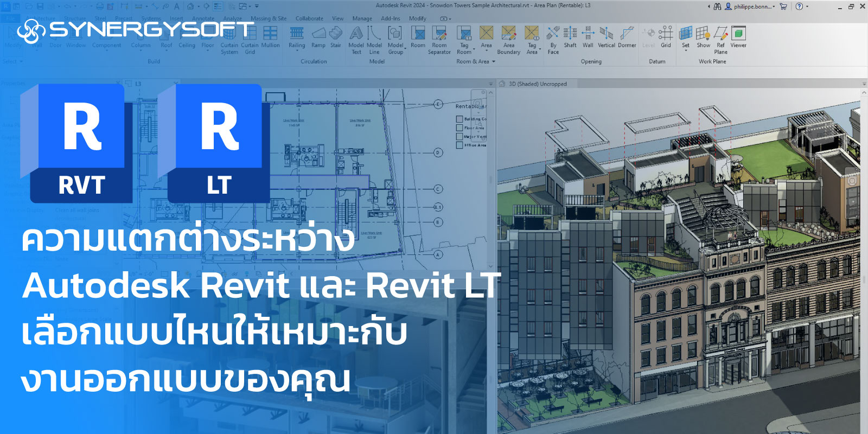The image size is (868, 434).
Task: Click the Print icon in quick access toolbar
Action: point(99,7)
